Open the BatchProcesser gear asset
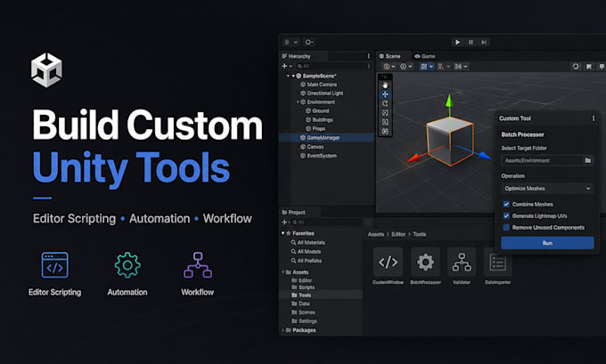 [x=425, y=262]
